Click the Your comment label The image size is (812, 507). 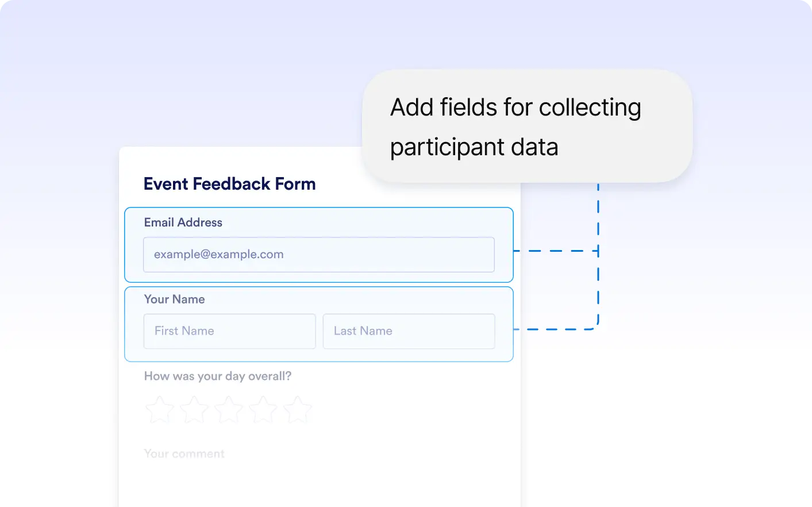click(184, 454)
